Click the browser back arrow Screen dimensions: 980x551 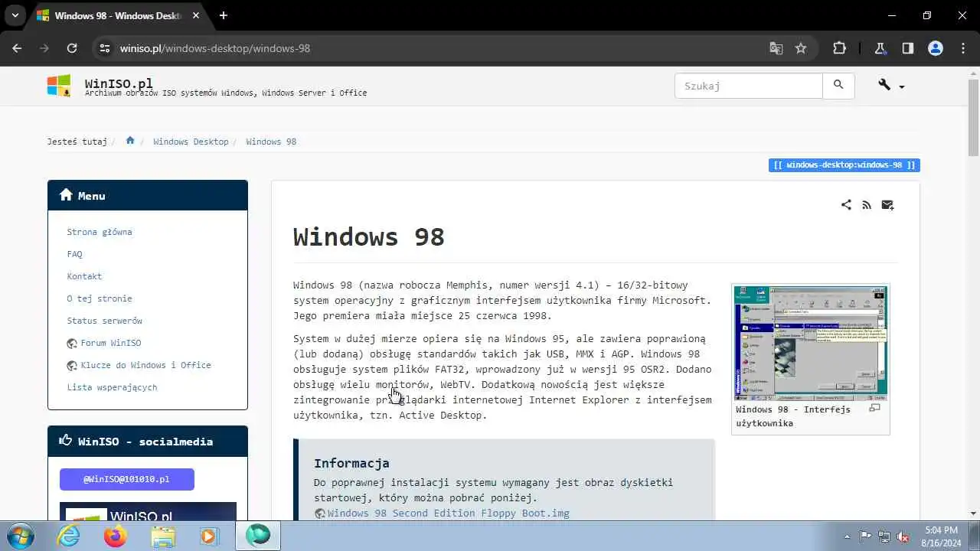[17, 48]
